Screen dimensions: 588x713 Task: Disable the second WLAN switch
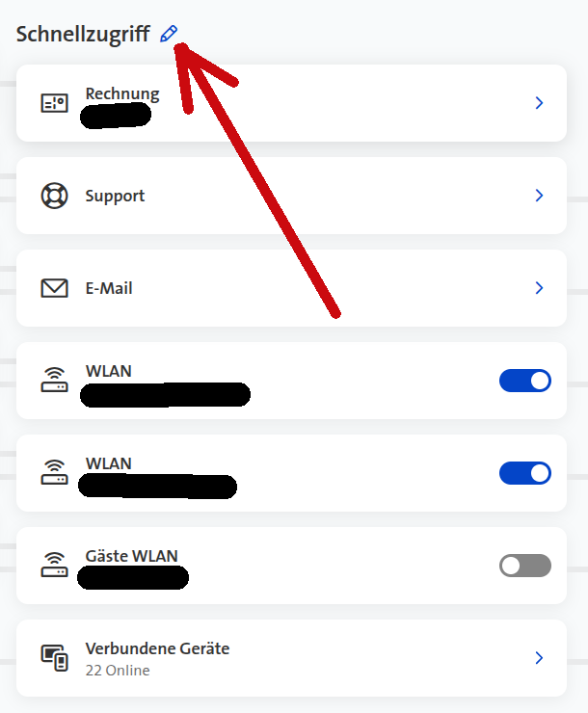coord(525,473)
